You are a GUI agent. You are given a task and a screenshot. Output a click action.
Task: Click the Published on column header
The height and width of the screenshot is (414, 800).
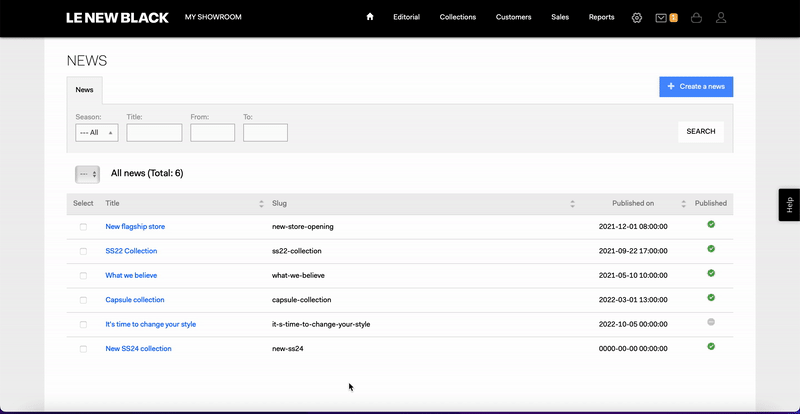(633, 203)
